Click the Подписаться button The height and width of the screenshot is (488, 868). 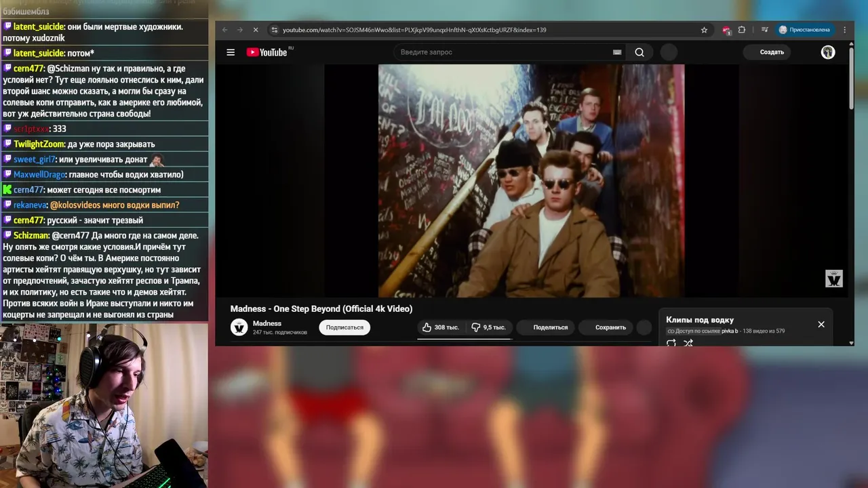(344, 327)
